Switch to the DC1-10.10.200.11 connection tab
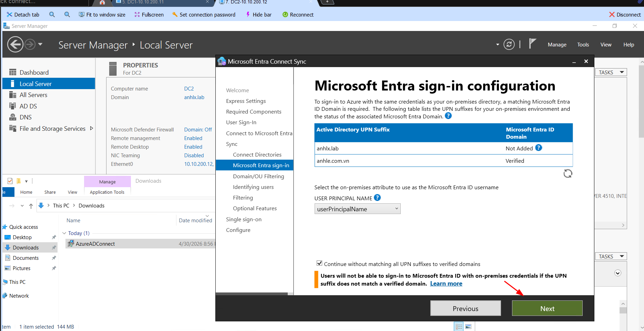644x331 pixels. (x=162, y=2)
